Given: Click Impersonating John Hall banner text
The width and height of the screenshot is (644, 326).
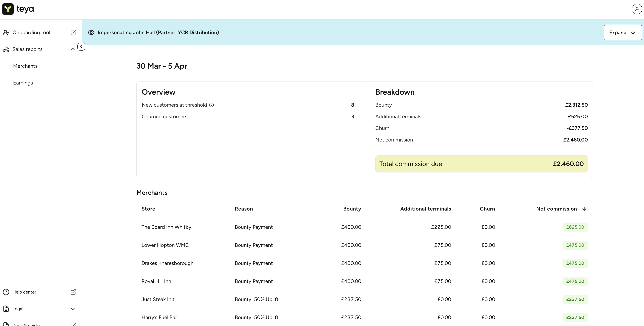Looking at the screenshot, I should [x=158, y=32].
